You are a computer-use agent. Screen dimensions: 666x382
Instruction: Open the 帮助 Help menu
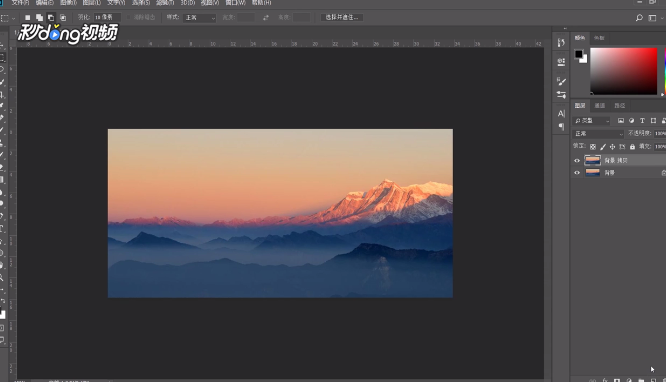261,3
